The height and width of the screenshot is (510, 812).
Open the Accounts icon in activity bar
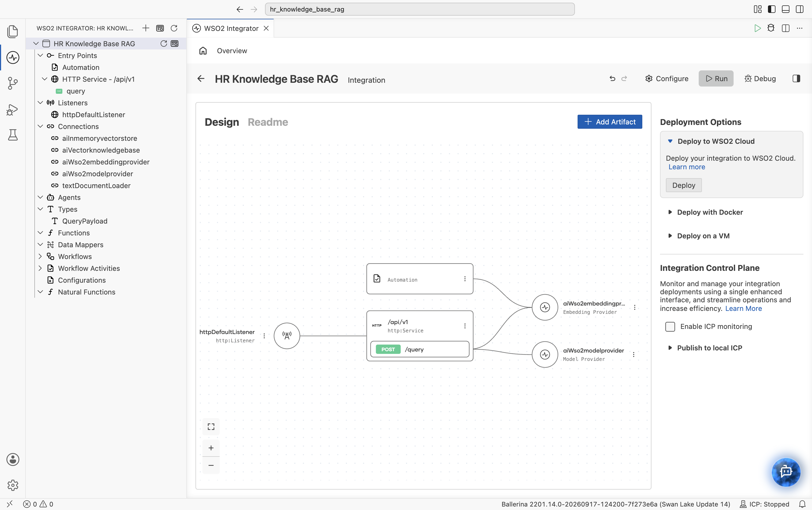pos(13,459)
